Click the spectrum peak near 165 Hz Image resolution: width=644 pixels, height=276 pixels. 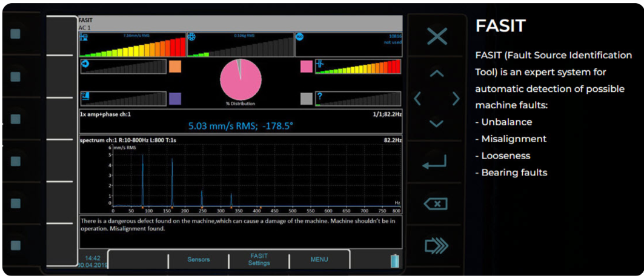[172, 181]
